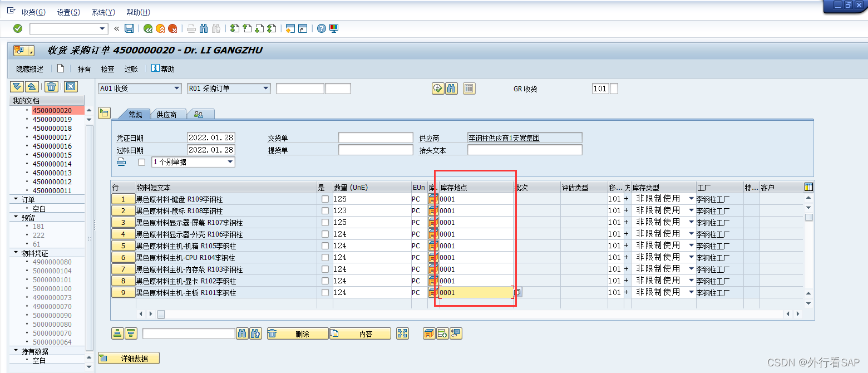Image resolution: width=868 pixels, height=373 pixels.
Task: Click the Generate shortcut icon
Action: (x=302, y=28)
